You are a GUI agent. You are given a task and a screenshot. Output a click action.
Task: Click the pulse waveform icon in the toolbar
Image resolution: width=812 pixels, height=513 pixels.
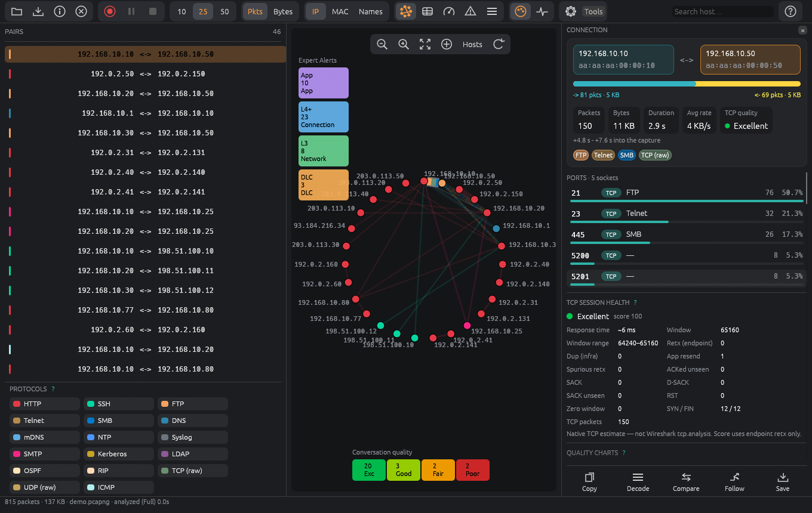point(542,11)
